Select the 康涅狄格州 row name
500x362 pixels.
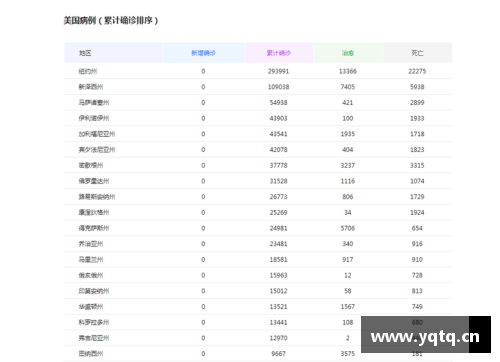click(x=94, y=212)
